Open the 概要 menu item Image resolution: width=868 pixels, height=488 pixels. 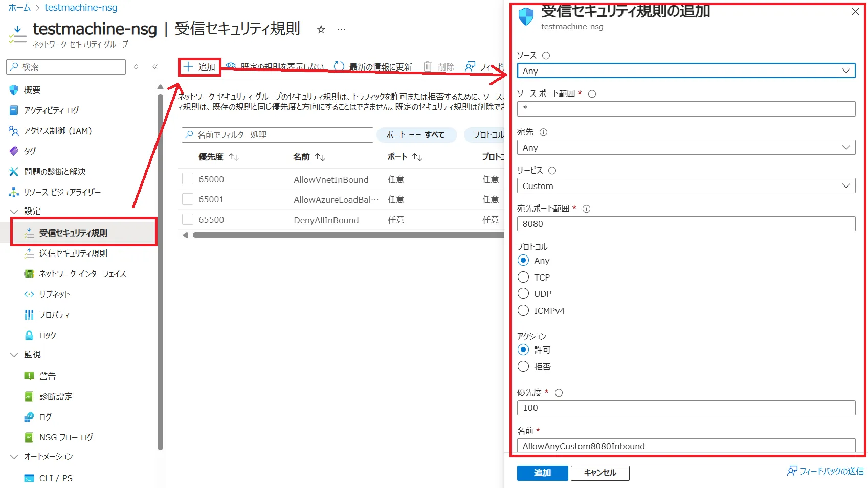click(x=32, y=90)
